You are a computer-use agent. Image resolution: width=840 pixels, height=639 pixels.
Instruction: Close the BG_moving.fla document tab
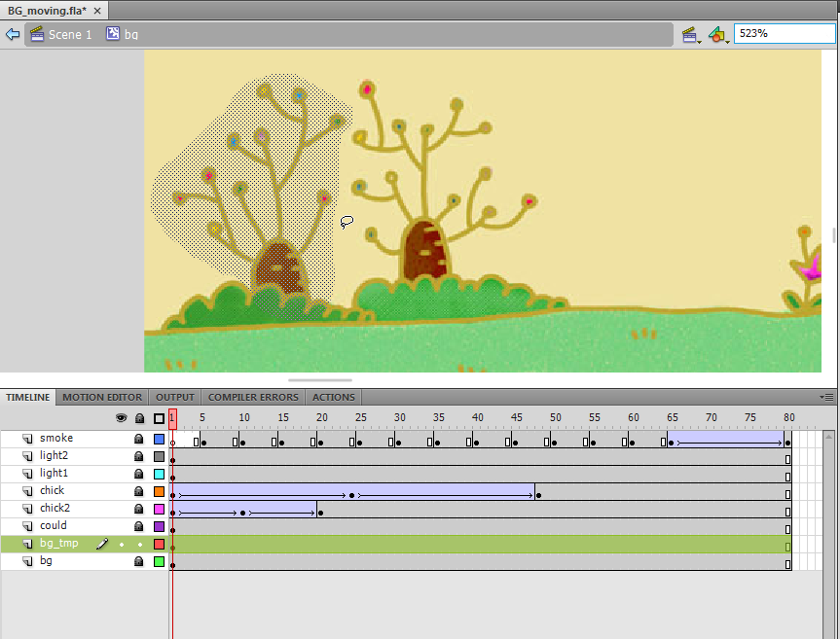[97, 11]
